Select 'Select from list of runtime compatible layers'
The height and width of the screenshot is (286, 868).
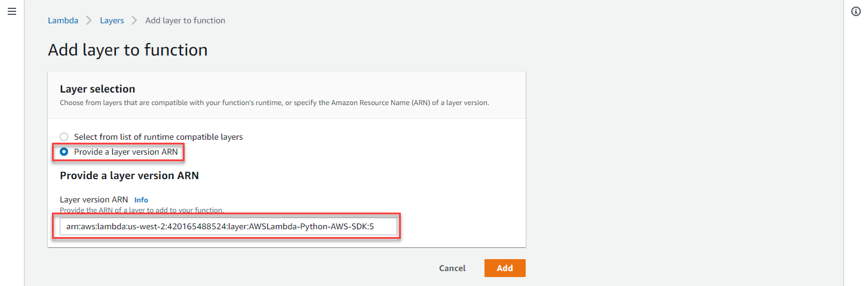(64, 137)
